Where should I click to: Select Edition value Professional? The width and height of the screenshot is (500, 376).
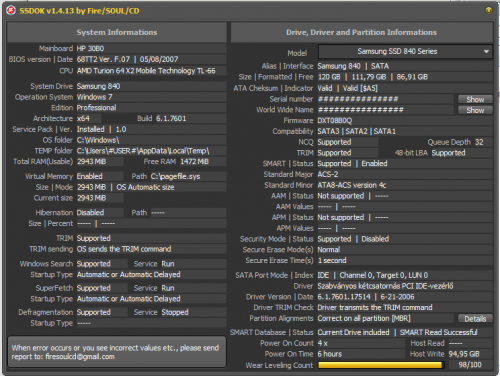96,108
